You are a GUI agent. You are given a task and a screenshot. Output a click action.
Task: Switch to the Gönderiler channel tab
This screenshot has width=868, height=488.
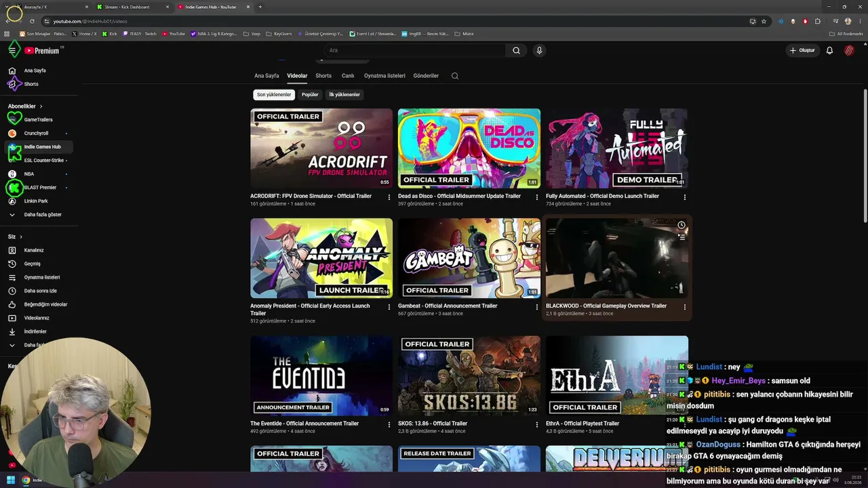(x=426, y=76)
